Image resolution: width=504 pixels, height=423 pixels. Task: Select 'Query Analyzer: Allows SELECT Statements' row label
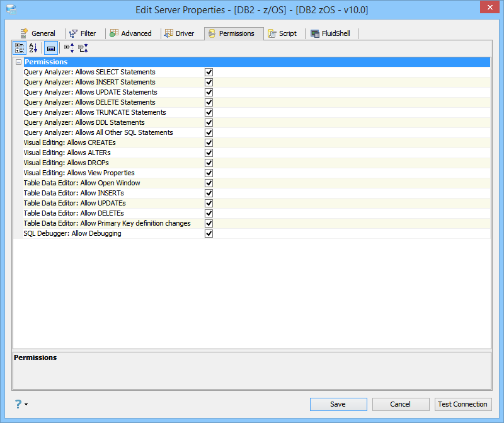point(89,72)
